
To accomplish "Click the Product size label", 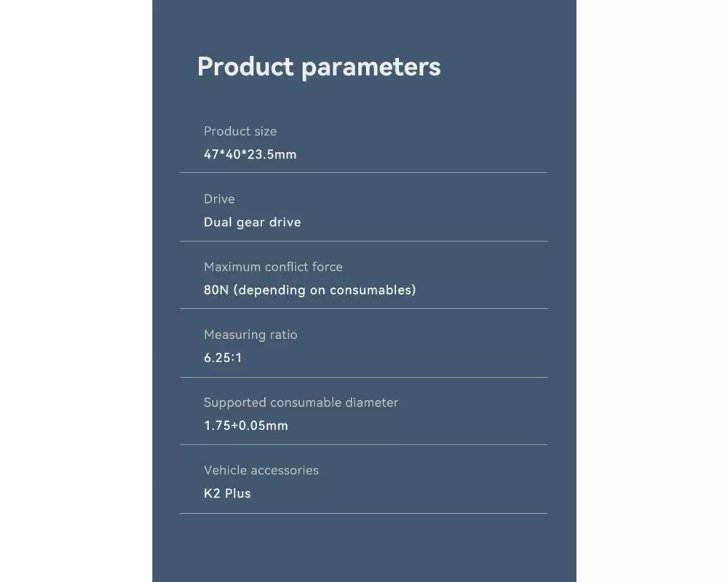I will [x=240, y=132].
